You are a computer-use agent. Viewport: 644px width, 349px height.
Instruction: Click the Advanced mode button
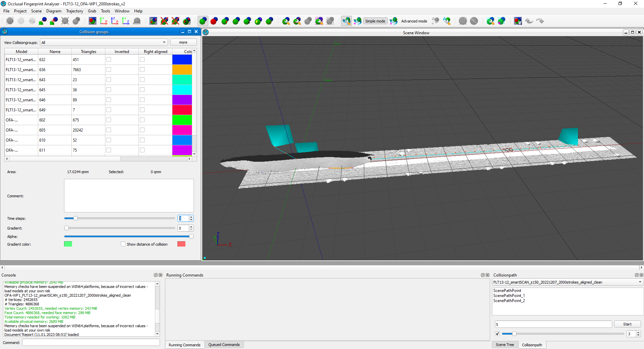pos(414,21)
